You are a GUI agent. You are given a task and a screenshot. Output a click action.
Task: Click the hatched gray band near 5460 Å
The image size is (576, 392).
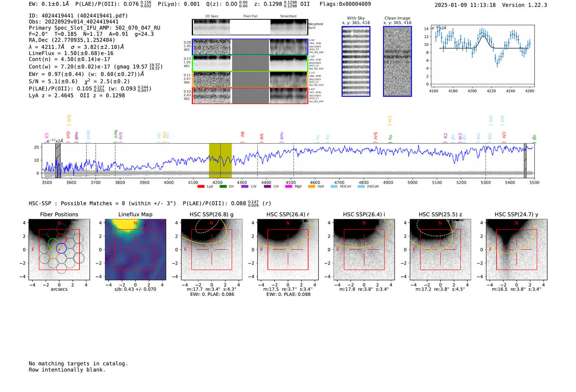pyautogui.click(x=525, y=160)
